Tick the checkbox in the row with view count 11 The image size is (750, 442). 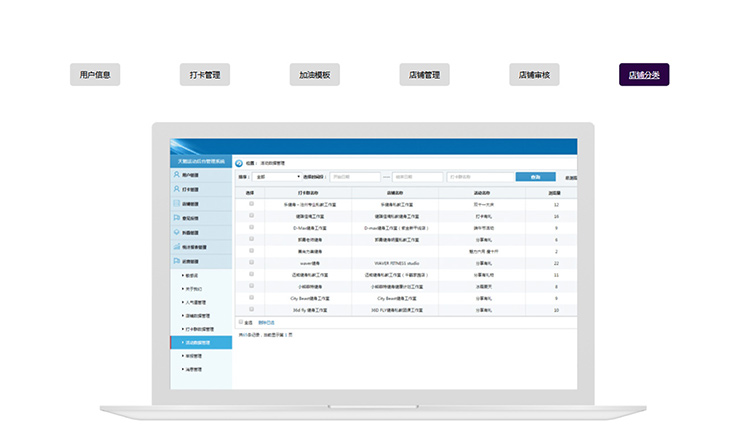click(251, 274)
